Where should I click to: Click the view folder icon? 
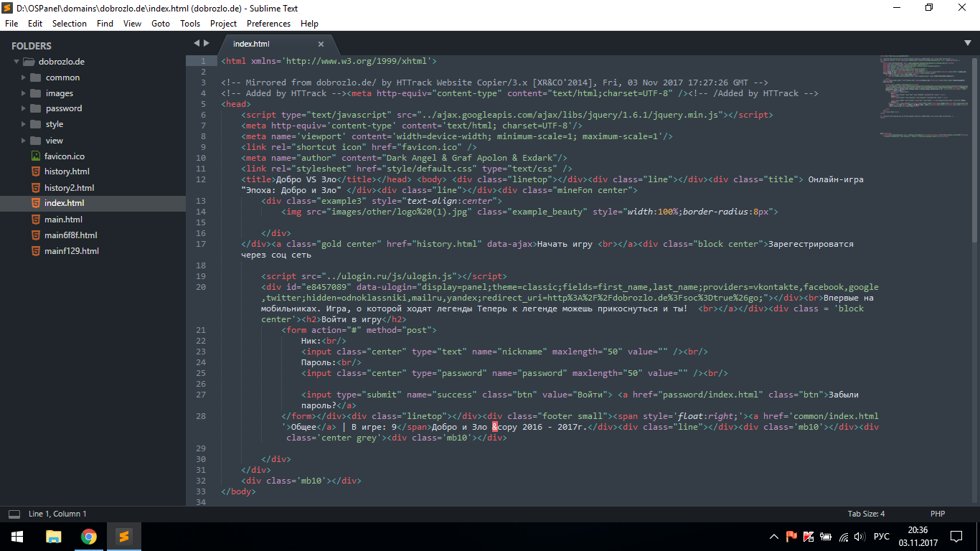point(35,141)
